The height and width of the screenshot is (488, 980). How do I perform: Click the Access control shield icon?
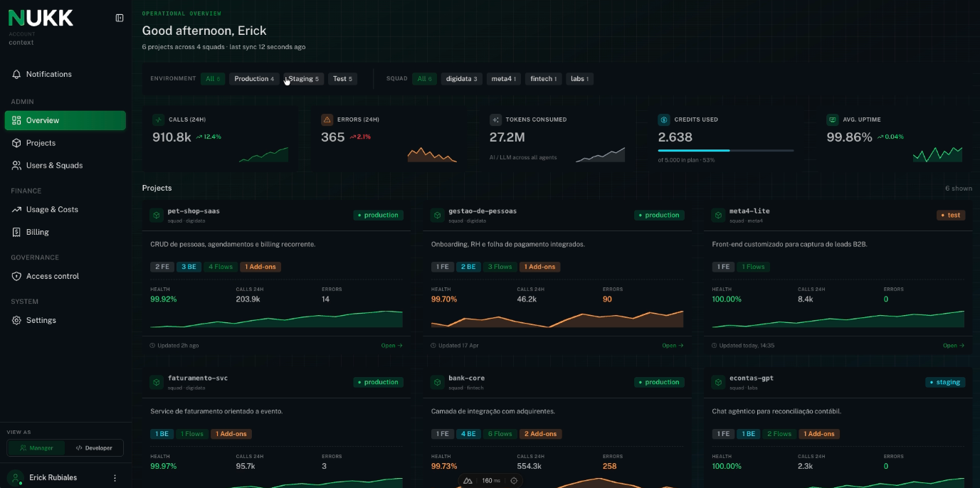tap(16, 276)
